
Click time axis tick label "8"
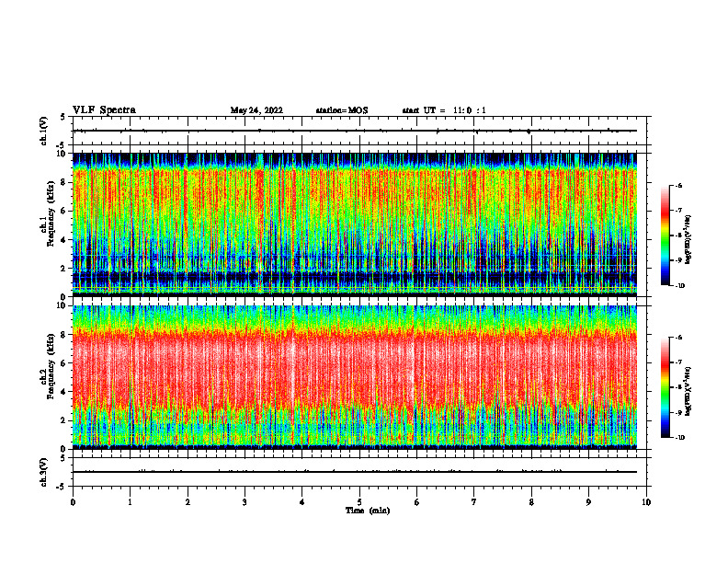(531, 502)
